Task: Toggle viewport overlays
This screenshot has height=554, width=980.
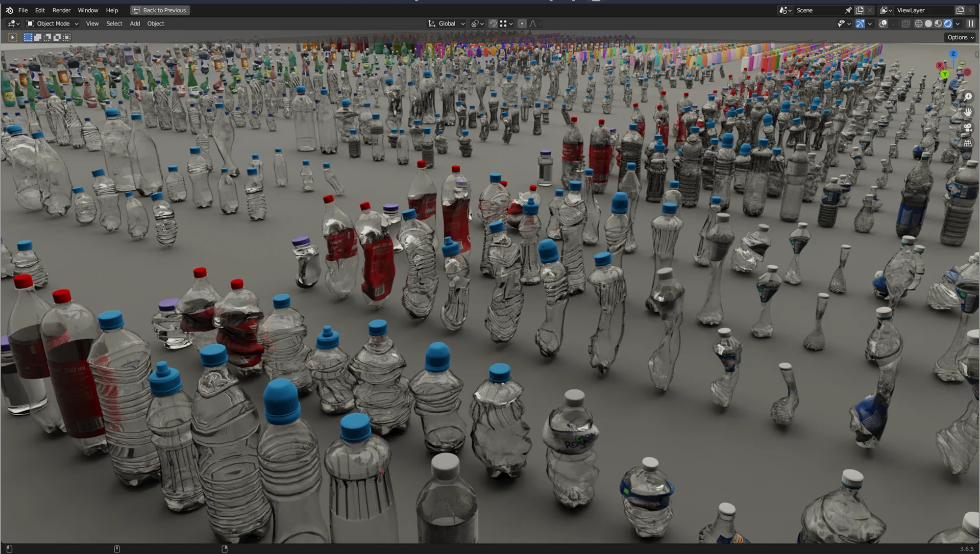Action: click(x=884, y=23)
